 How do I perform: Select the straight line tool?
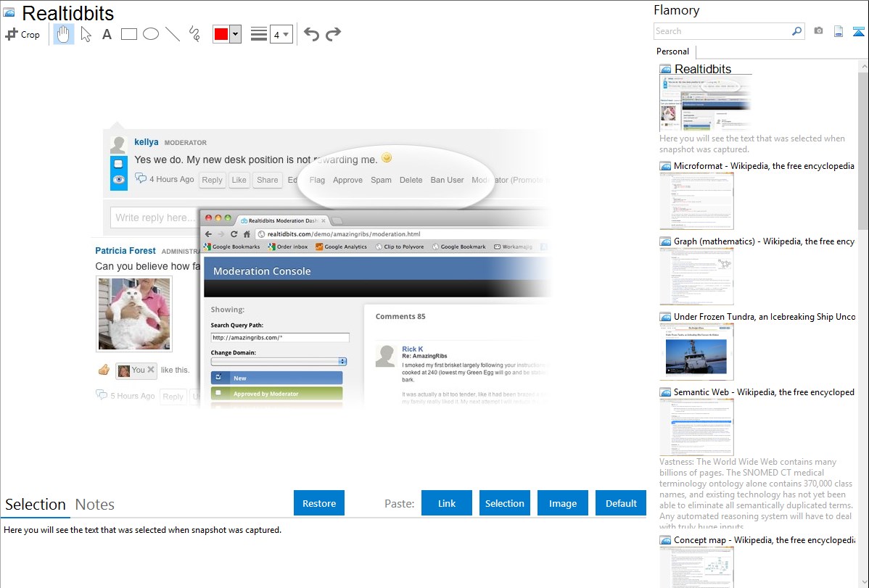pos(173,34)
